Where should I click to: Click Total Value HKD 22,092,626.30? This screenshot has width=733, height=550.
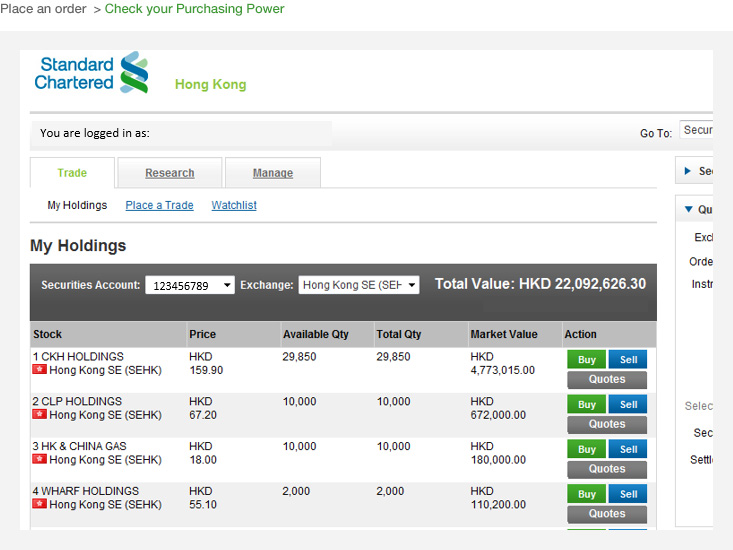click(x=540, y=284)
